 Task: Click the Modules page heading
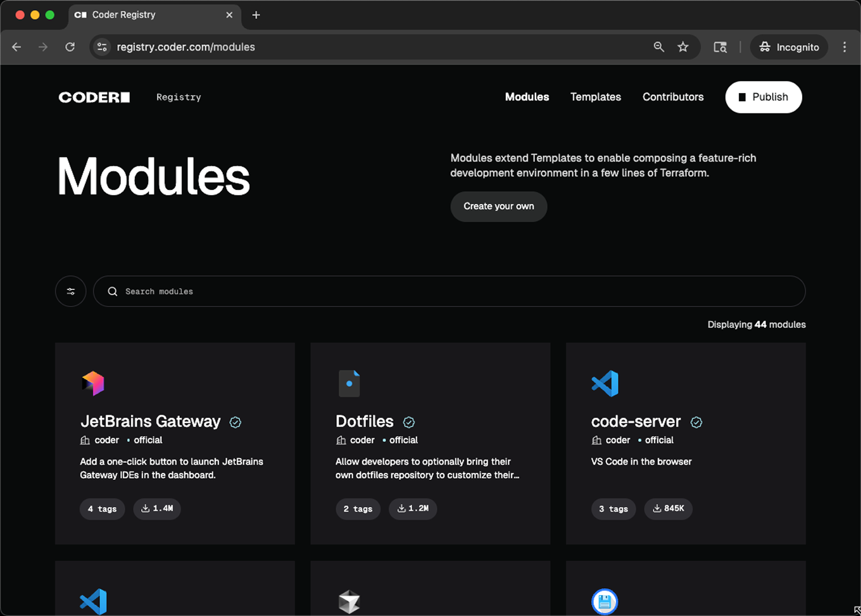154,177
